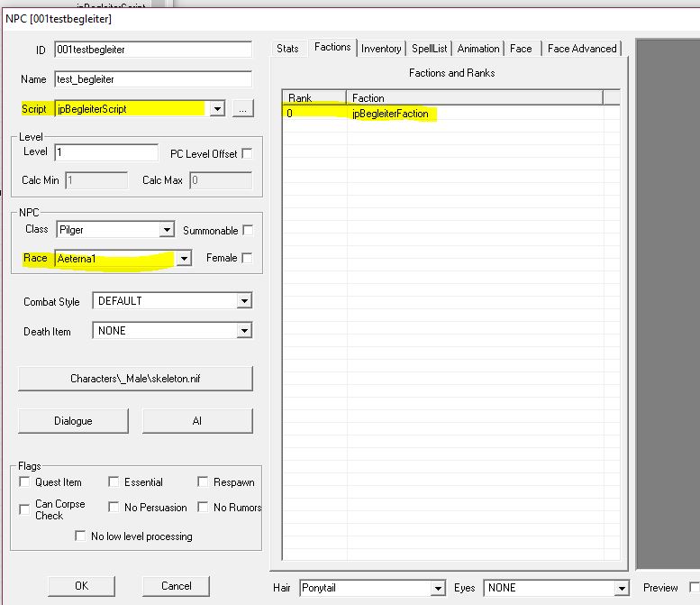Open the Race dropdown showing Aeterna1
This screenshot has width=700, height=605.
pos(184,259)
